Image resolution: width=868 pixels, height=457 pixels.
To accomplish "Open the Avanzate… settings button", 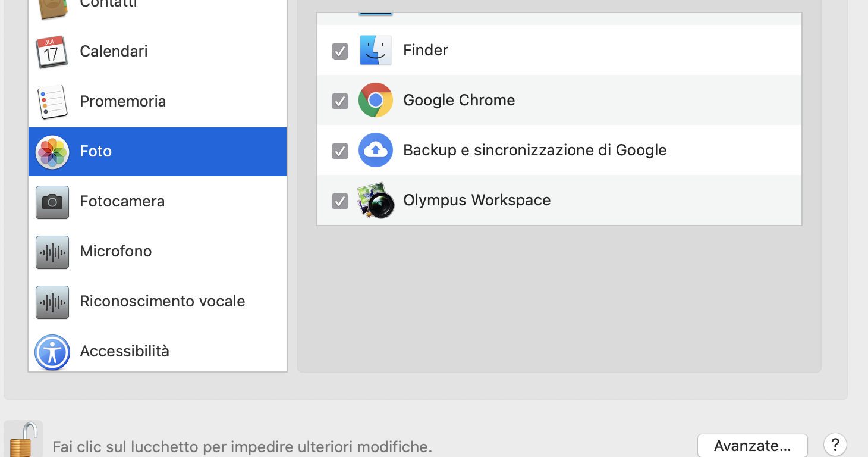I will [752, 446].
